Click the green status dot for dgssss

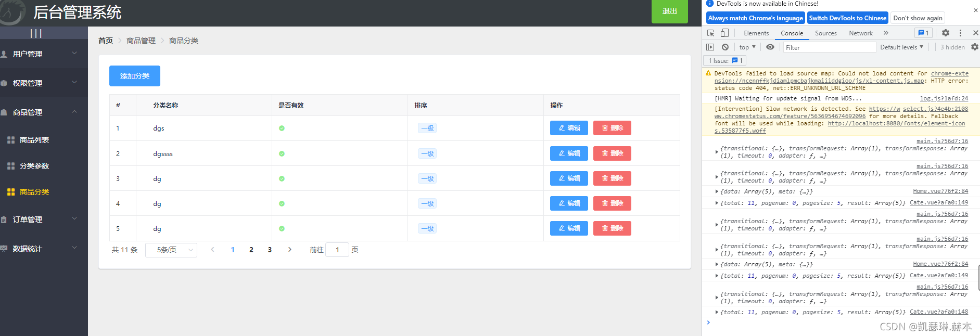click(x=282, y=153)
